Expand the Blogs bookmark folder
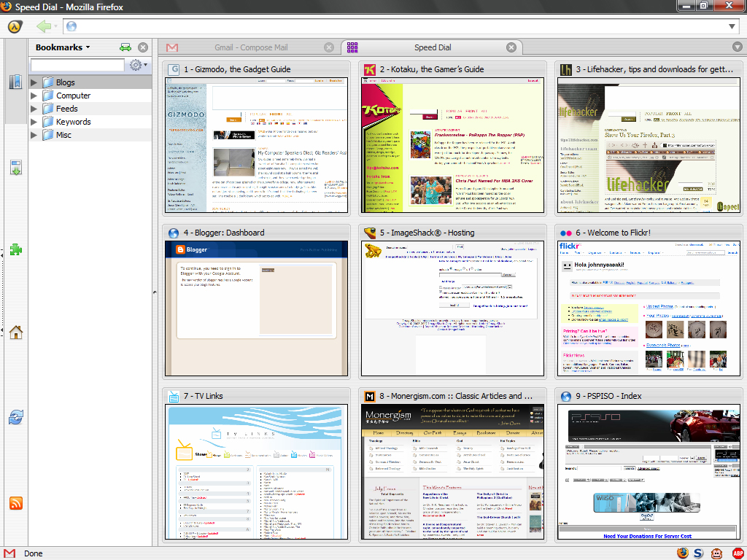This screenshot has width=747, height=560. [34, 82]
